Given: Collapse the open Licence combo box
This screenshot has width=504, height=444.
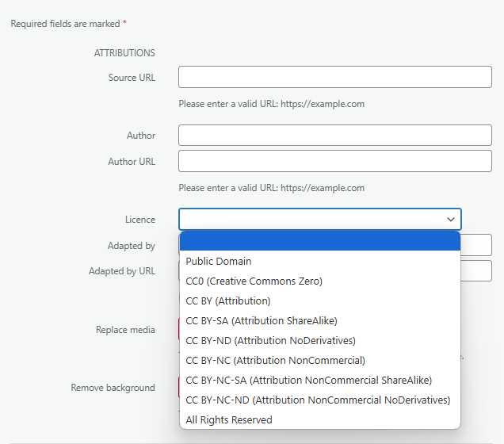Looking at the screenshot, I should tap(320, 220).
